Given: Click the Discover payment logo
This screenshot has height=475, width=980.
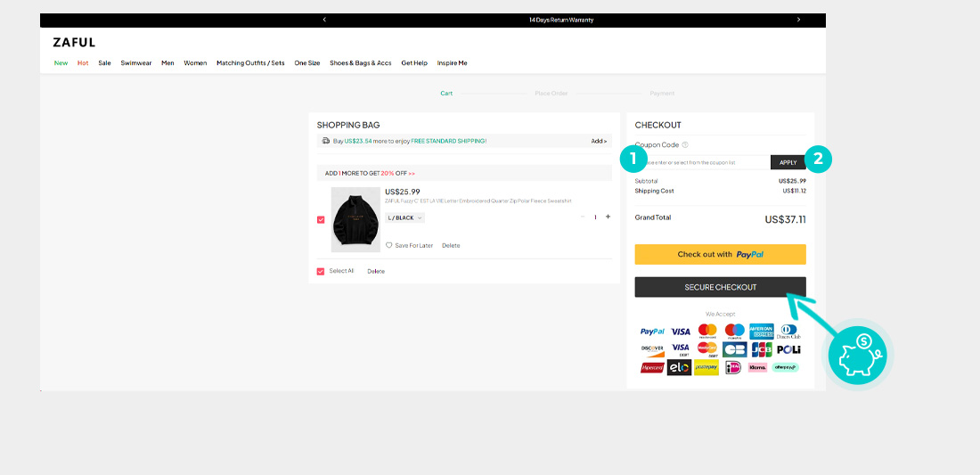Looking at the screenshot, I should [652, 349].
